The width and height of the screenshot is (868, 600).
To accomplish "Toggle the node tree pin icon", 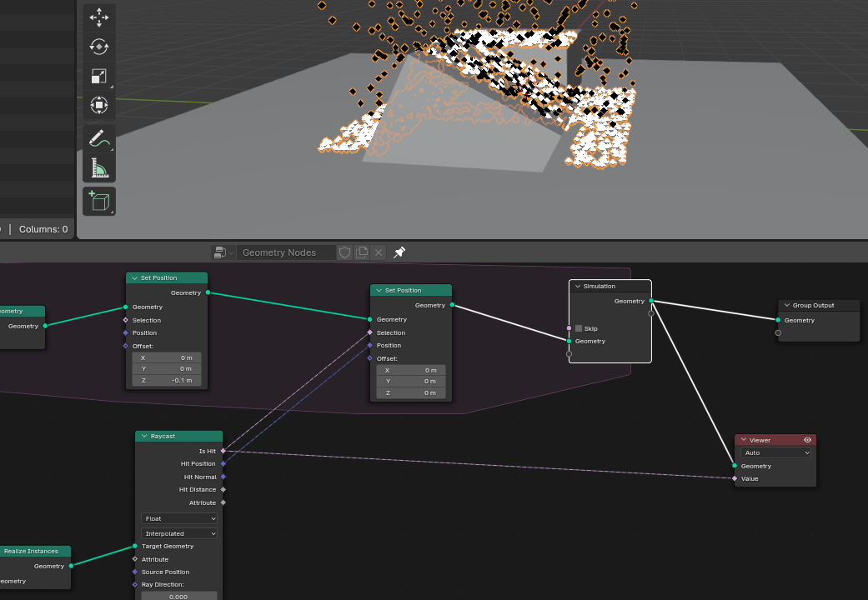I will (399, 252).
